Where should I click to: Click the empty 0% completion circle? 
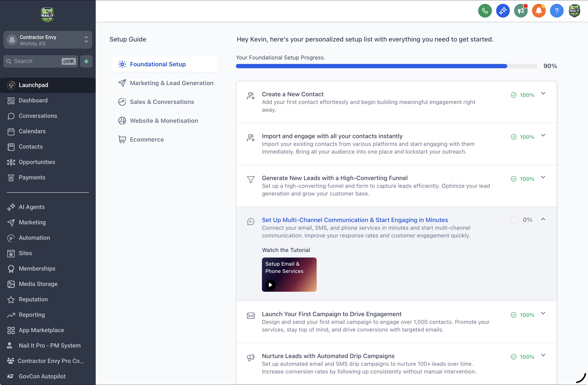click(x=515, y=220)
